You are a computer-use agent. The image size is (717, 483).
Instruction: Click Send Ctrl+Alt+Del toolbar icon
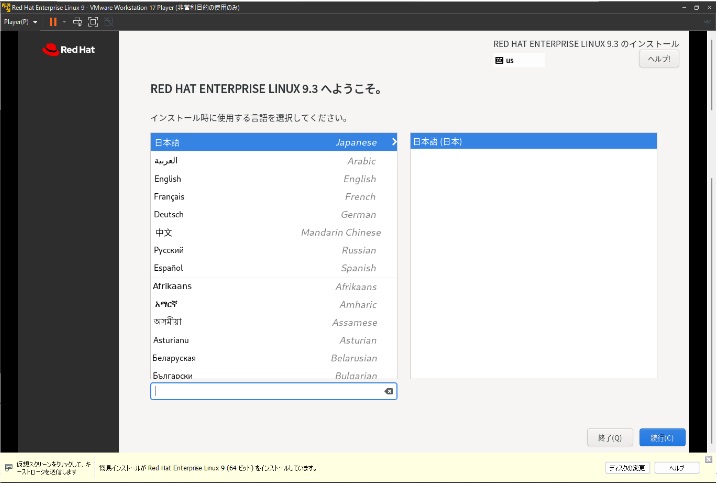pos(77,22)
